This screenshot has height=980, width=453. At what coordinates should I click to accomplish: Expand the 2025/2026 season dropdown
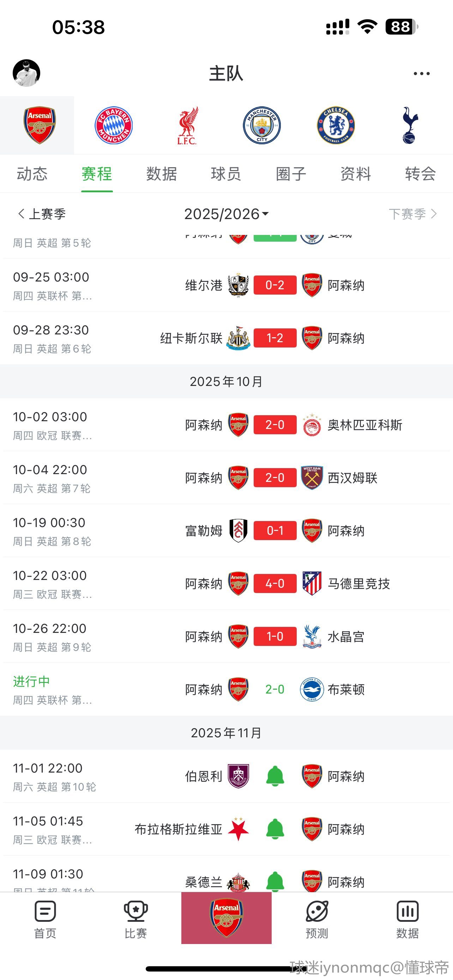(226, 214)
